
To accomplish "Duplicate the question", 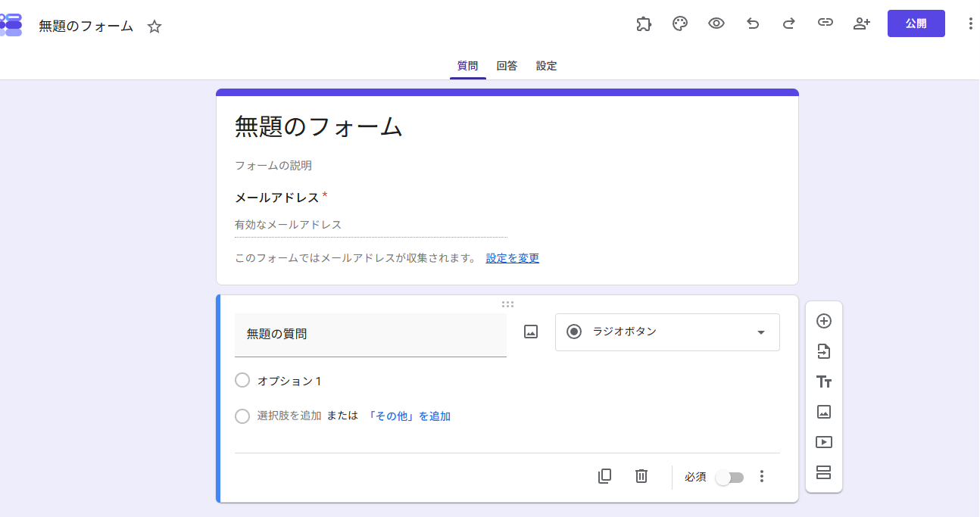I will [x=604, y=476].
